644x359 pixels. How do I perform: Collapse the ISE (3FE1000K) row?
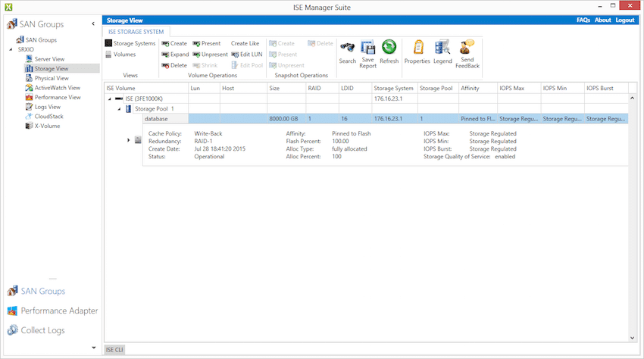pyautogui.click(x=110, y=99)
